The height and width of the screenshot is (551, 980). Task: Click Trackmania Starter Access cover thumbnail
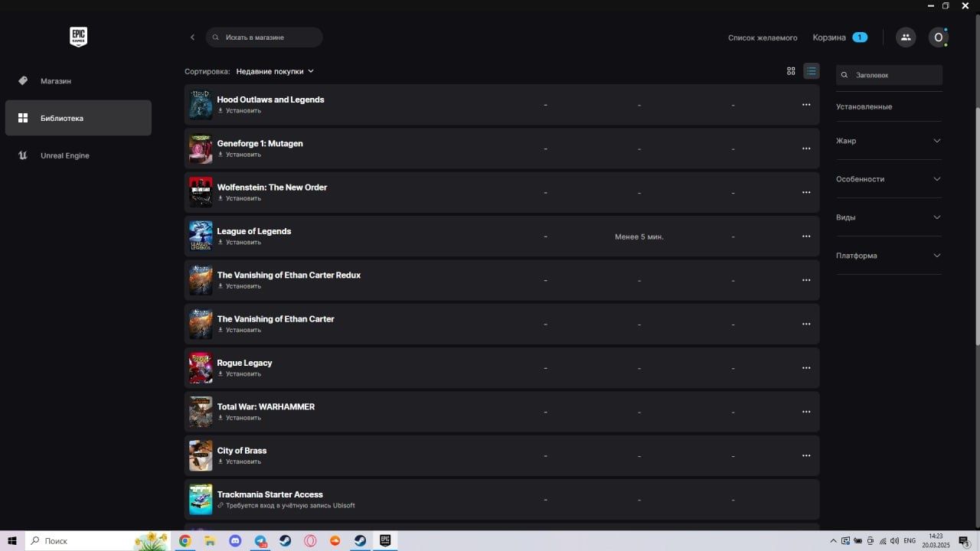coord(201,500)
